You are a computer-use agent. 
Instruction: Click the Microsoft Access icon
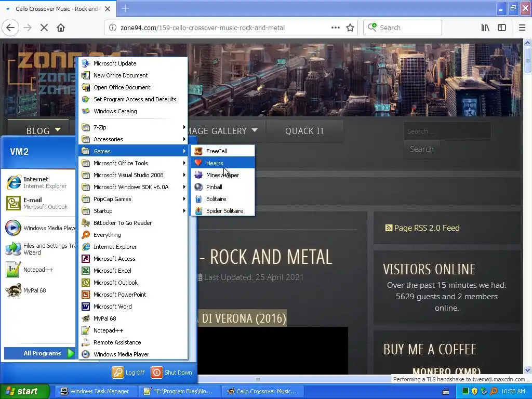(x=86, y=259)
